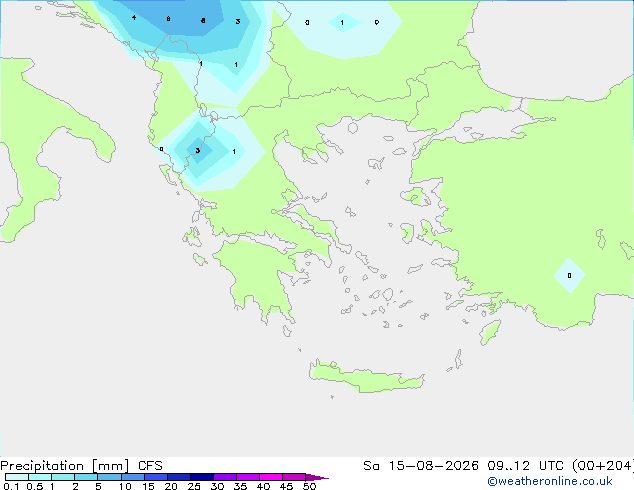Open the weatheronline.co.uk copyright link
This screenshot has width=634, height=490.
[x=550, y=481]
